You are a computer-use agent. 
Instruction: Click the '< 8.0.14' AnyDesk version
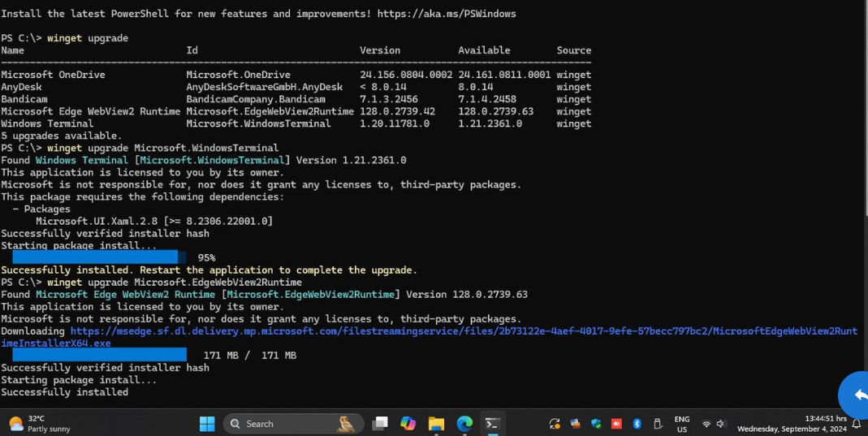point(383,87)
